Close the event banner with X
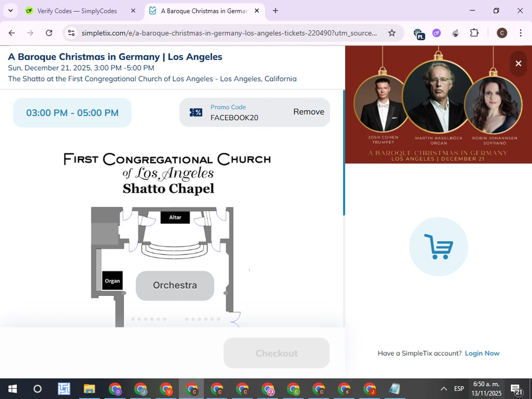 point(518,63)
